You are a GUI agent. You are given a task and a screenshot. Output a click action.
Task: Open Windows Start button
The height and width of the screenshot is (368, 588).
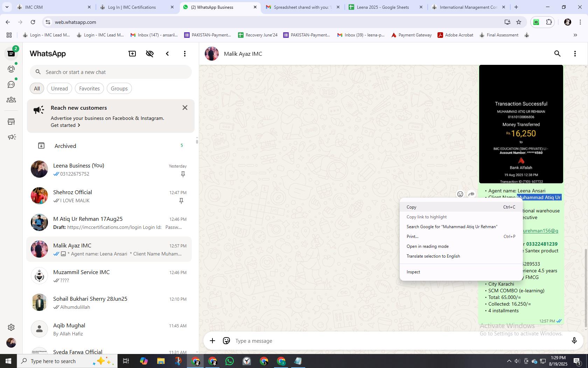(x=8, y=361)
